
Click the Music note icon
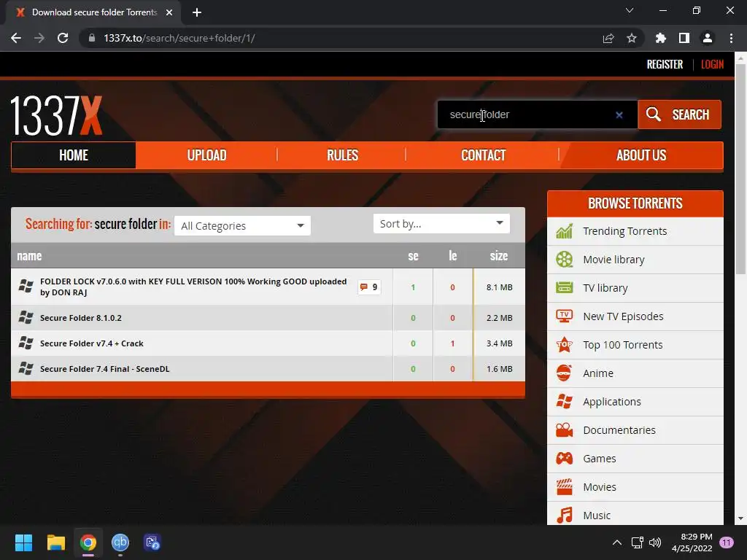[565, 516]
